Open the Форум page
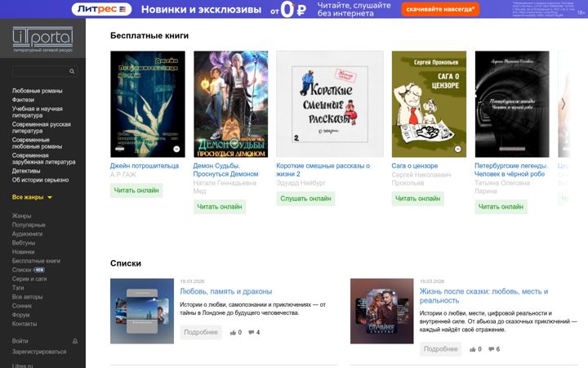The image size is (588, 368). pos(20,315)
